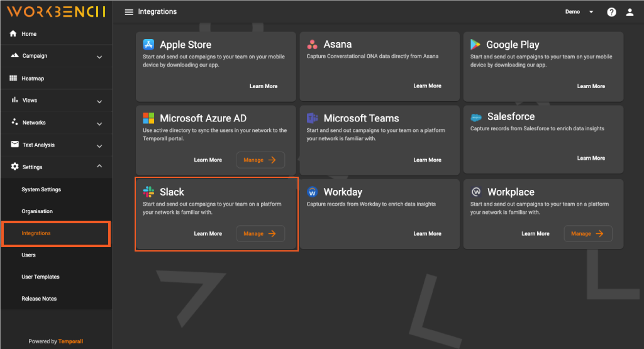Click the Networks nodes icon
This screenshot has width=644, height=349.
point(15,122)
